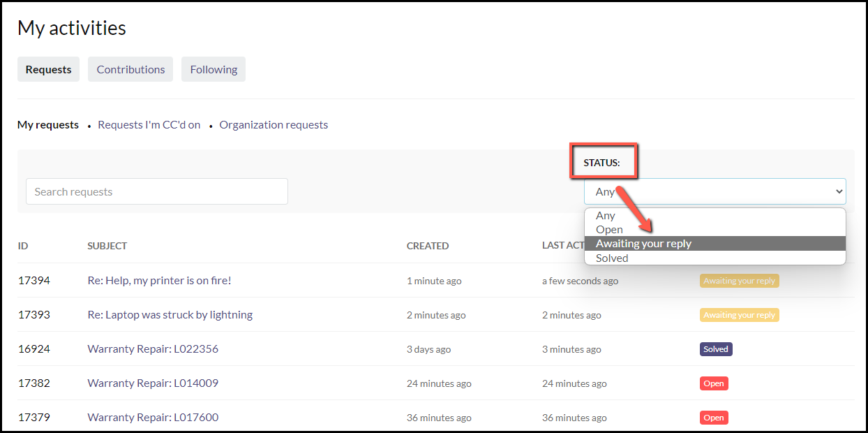Open Warranty Repair: L014009 request
Screen dimensions: 868x433
point(153,383)
